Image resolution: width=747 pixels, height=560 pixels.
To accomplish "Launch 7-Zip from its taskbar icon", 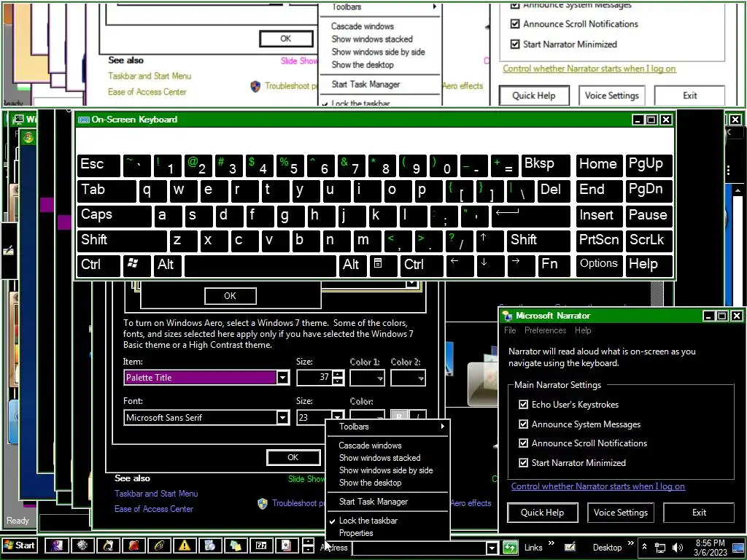I will (x=261, y=545).
